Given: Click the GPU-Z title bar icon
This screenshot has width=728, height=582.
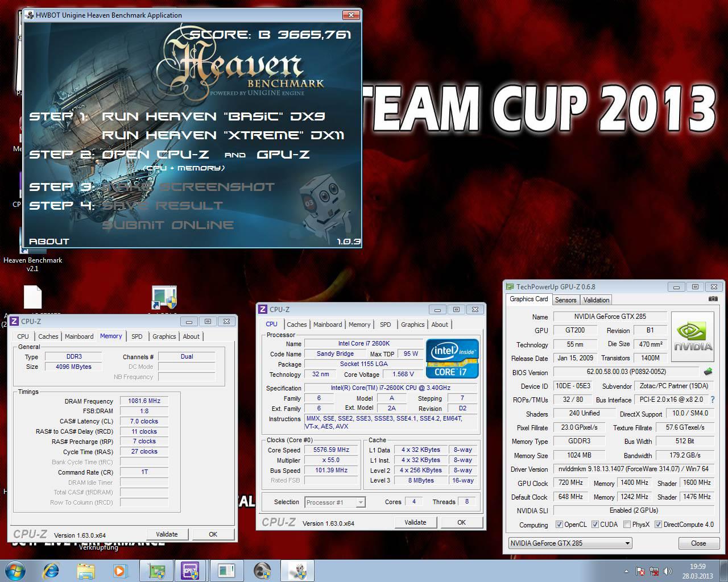Looking at the screenshot, I should click(510, 286).
